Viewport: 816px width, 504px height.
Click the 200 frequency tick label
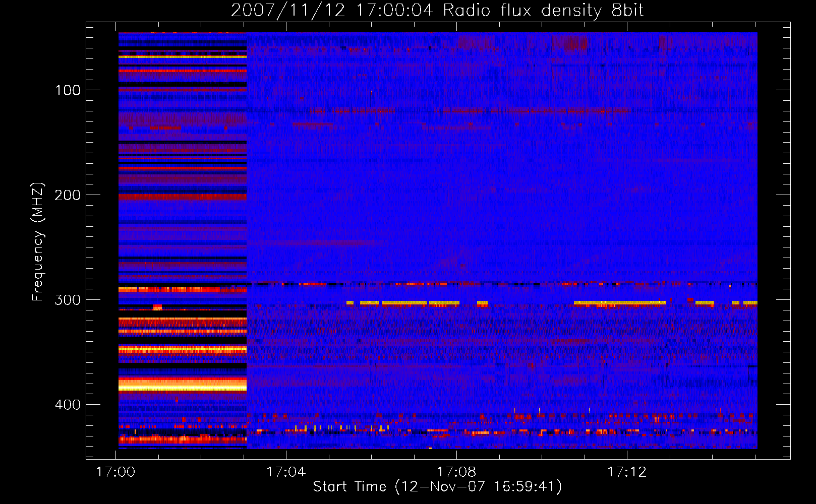click(68, 195)
